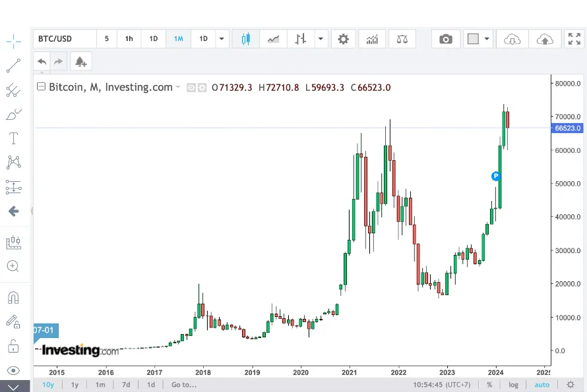Open layout selection dropdown arrow
The height and width of the screenshot is (392, 587).
pyautogui.click(x=487, y=39)
